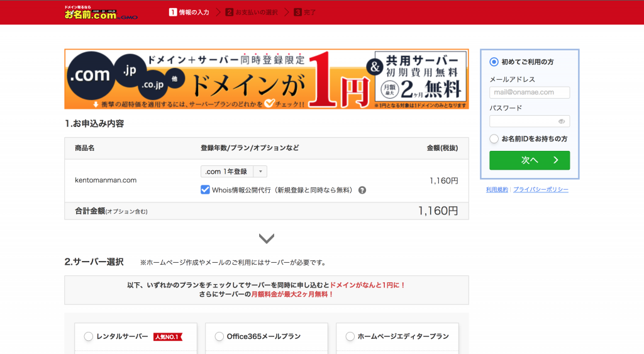Select お名前IDをお持ちの方 radio button
The height and width of the screenshot is (354, 644).
click(494, 139)
